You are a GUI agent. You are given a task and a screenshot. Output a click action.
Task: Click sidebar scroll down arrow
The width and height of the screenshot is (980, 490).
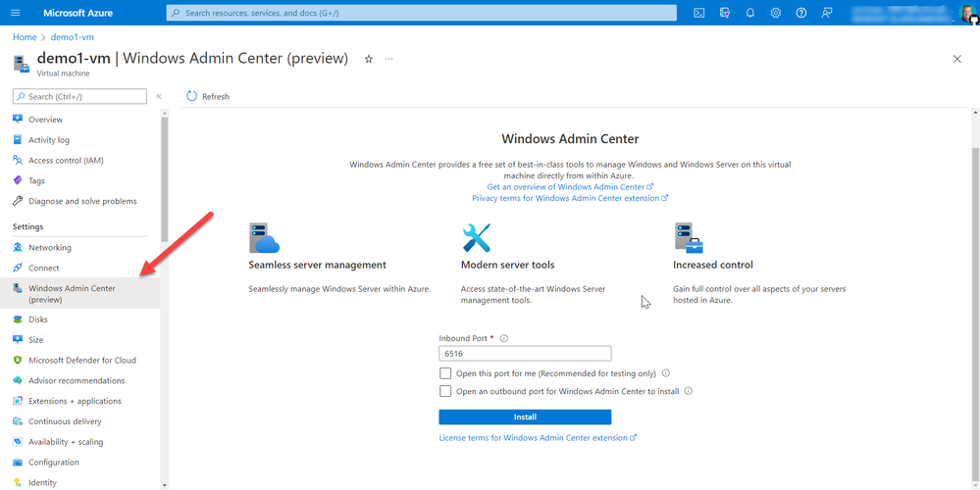point(165,484)
